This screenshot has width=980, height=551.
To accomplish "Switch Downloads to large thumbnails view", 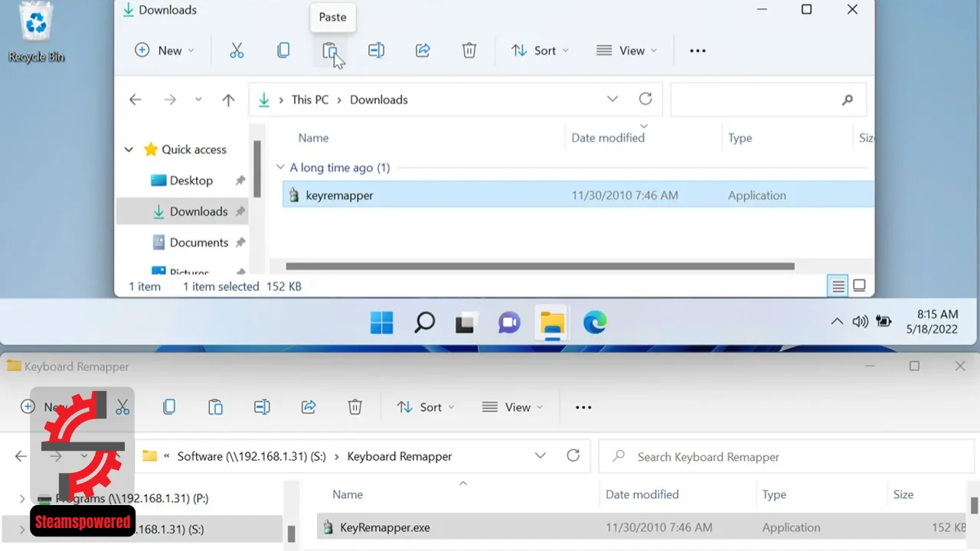I will coord(859,286).
